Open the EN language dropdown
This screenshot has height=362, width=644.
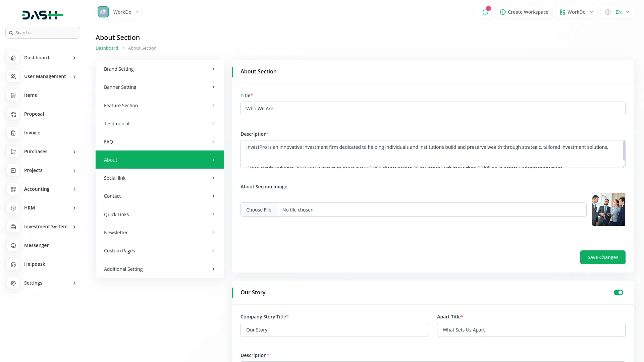[618, 12]
